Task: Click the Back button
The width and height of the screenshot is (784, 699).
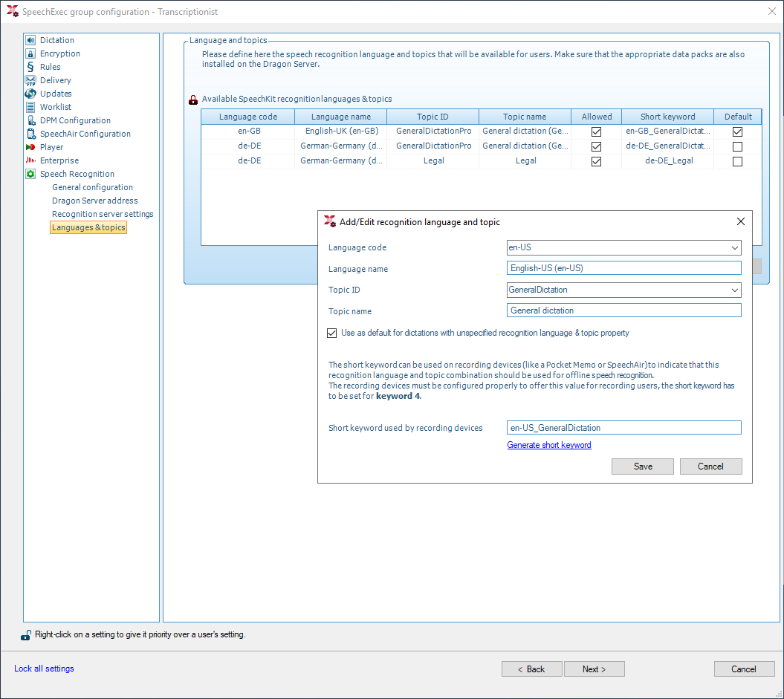Action: tap(531, 669)
